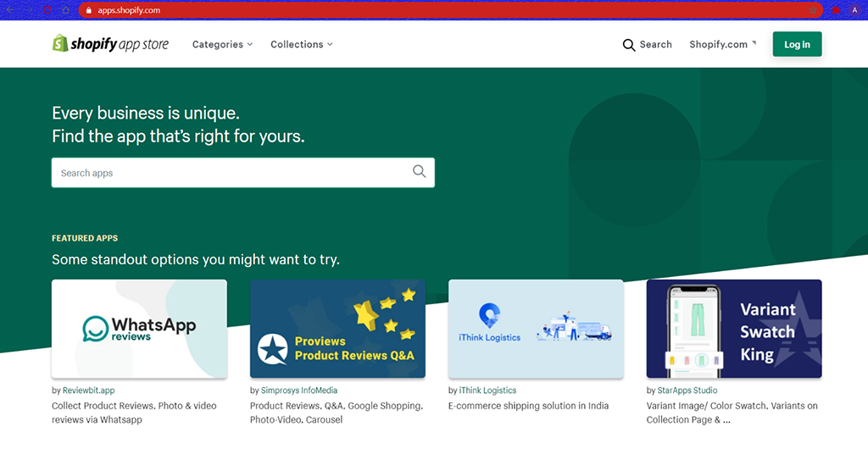Click the header Search magnifier icon
Viewport: 868px width, 449px height.
tap(628, 45)
